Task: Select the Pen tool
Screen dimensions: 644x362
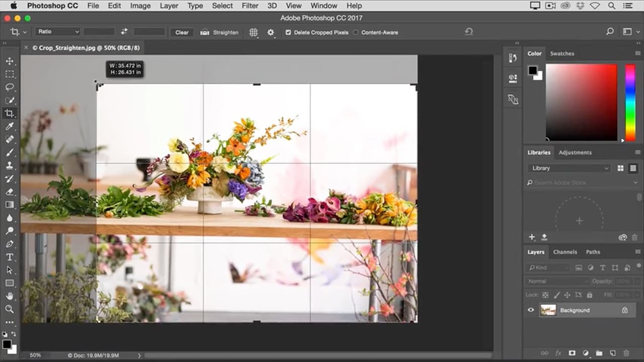Action: (10, 244)
